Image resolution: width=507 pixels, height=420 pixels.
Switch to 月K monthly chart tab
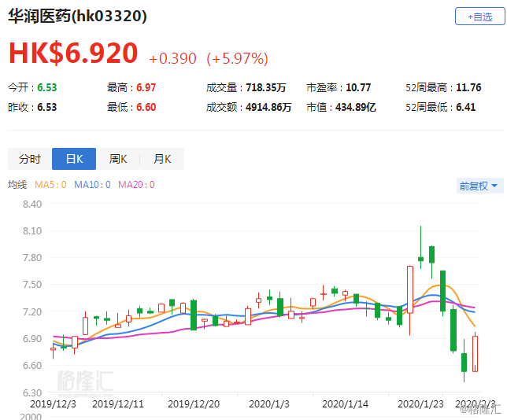pyautogui.click(x=162, y=159)
